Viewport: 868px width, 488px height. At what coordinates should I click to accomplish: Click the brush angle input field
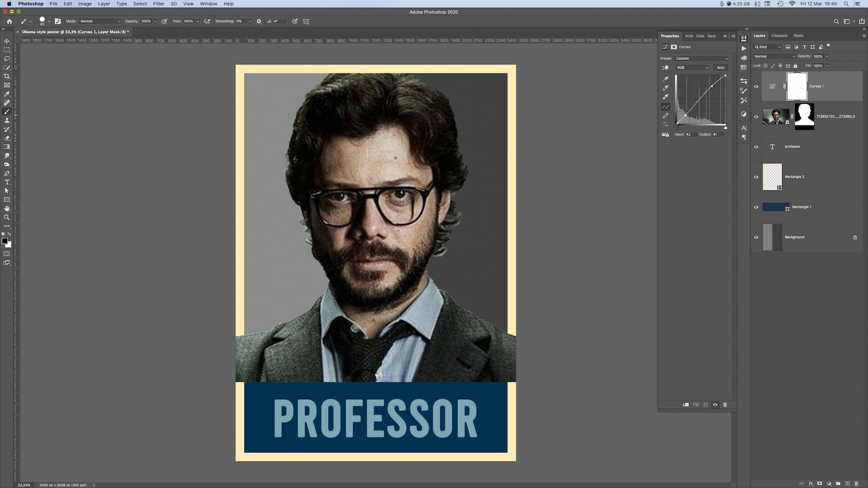click(279, 21)
